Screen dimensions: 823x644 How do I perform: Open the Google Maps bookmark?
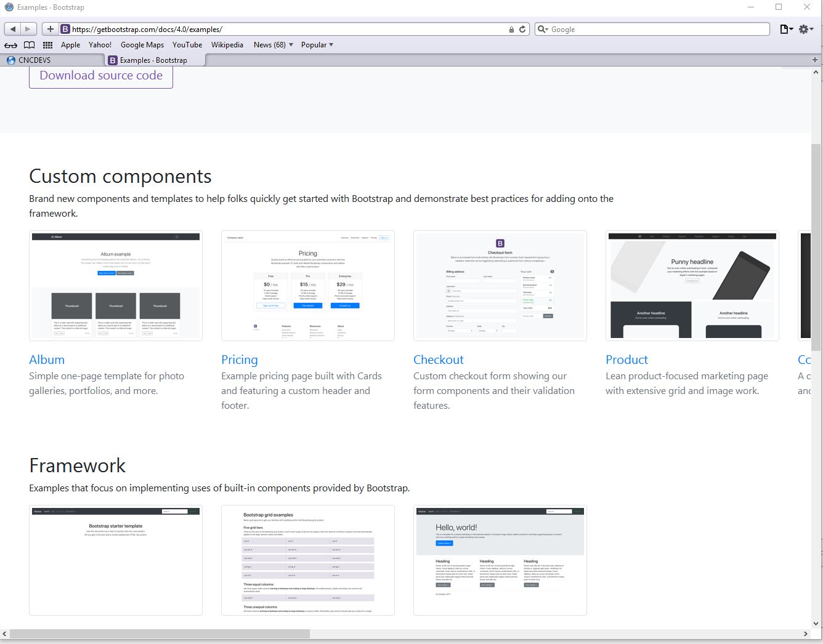[142, 45]
